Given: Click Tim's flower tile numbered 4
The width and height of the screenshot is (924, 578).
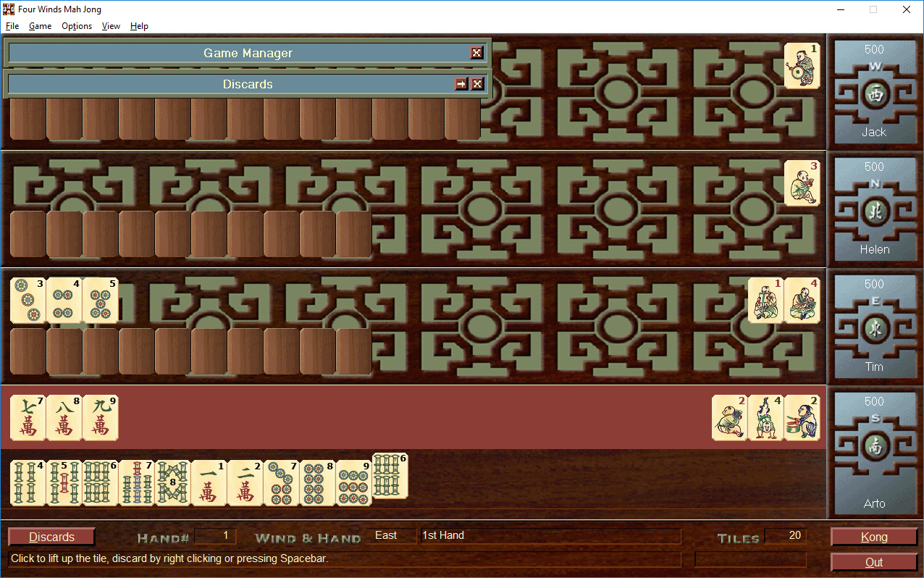Looking at the screenshot, I should tap(802, 301).
